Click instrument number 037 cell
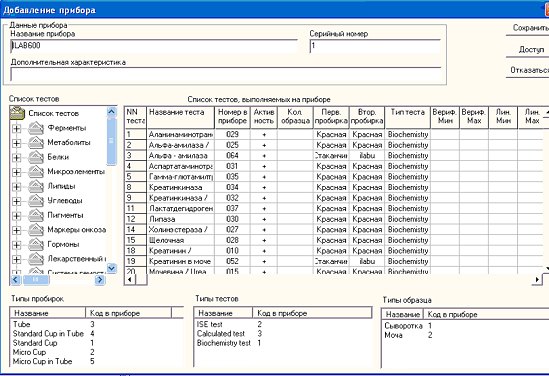Screen dimensions: 549x376 [232, 208]
